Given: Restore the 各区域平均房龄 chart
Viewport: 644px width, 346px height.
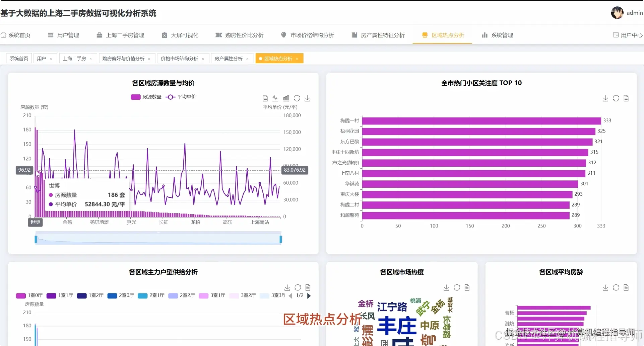Looking at the screenshot, I should (x=616, y=287).
